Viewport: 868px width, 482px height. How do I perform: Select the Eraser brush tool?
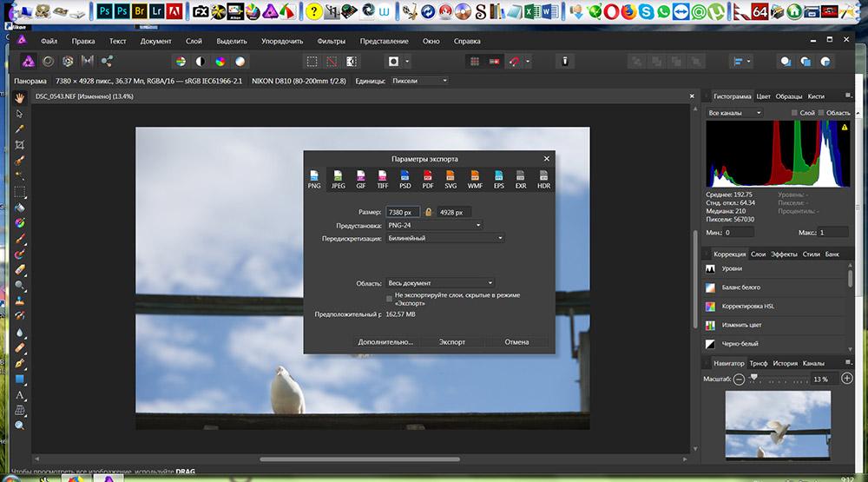click(x=19, y=270)
